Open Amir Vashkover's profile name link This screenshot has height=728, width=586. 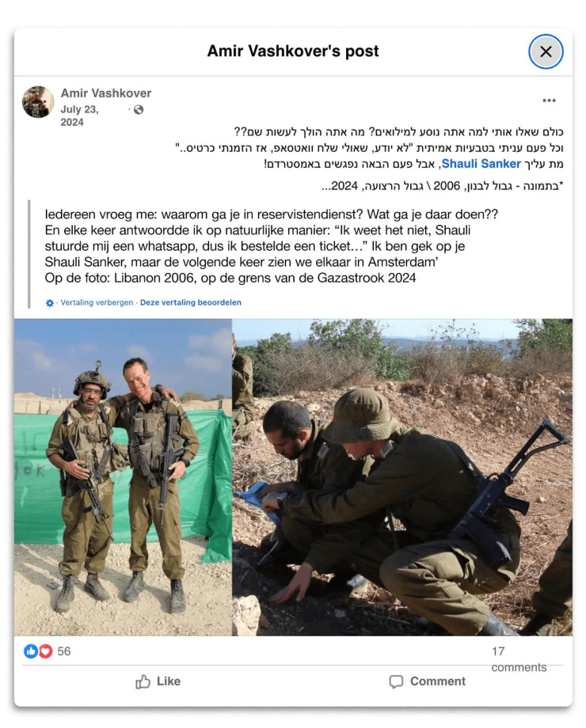pyautogui.click(x=106, y=93)
